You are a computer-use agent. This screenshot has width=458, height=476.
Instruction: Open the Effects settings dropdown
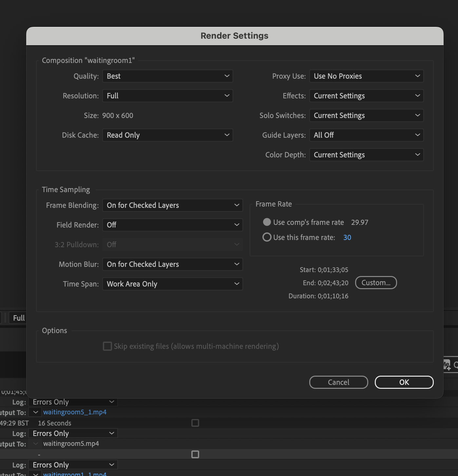point(366,96)
